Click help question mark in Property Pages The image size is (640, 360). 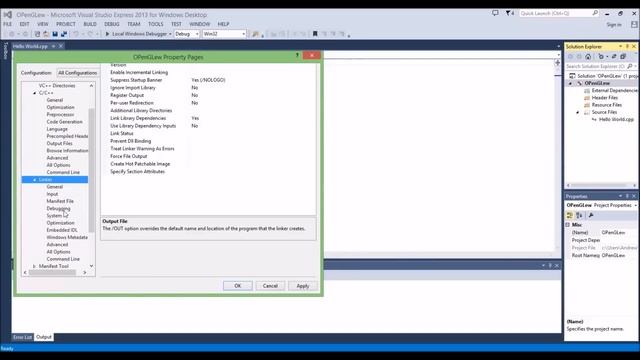(297, 56)
